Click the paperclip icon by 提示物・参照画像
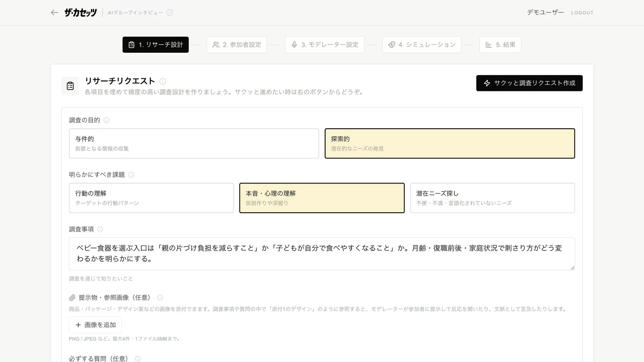The height and width of the screenshot is (362, 644). (72, 298)
